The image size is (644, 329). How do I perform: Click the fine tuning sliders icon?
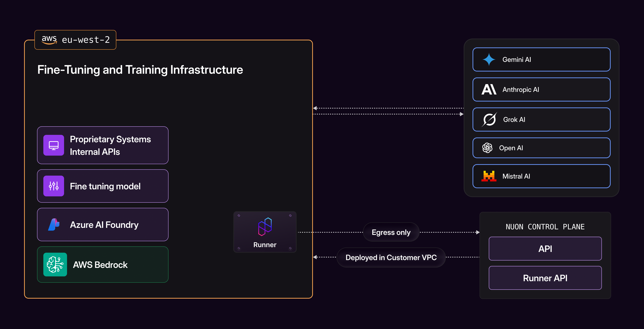(x=54, y=186)
